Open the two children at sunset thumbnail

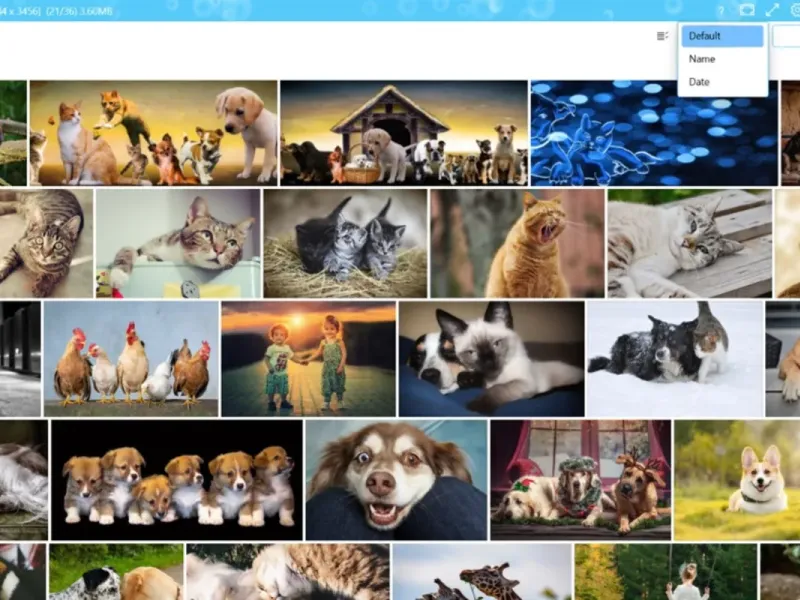coord(309,359)
